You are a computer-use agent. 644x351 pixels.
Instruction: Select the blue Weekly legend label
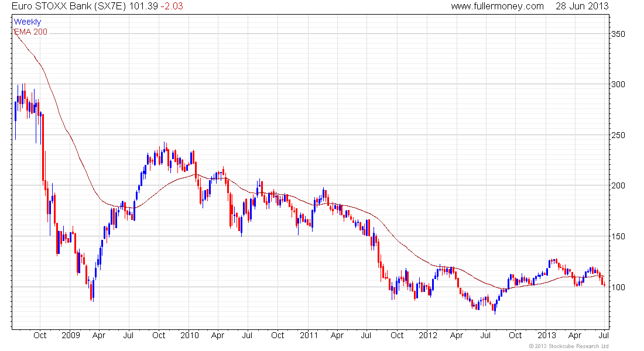(28, 22)
